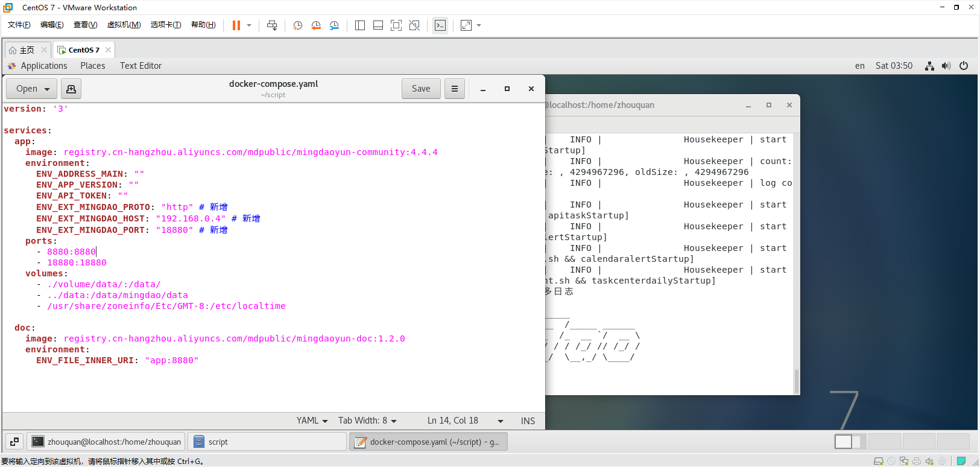Click the take snapshot clock icon

pos(297,25)
